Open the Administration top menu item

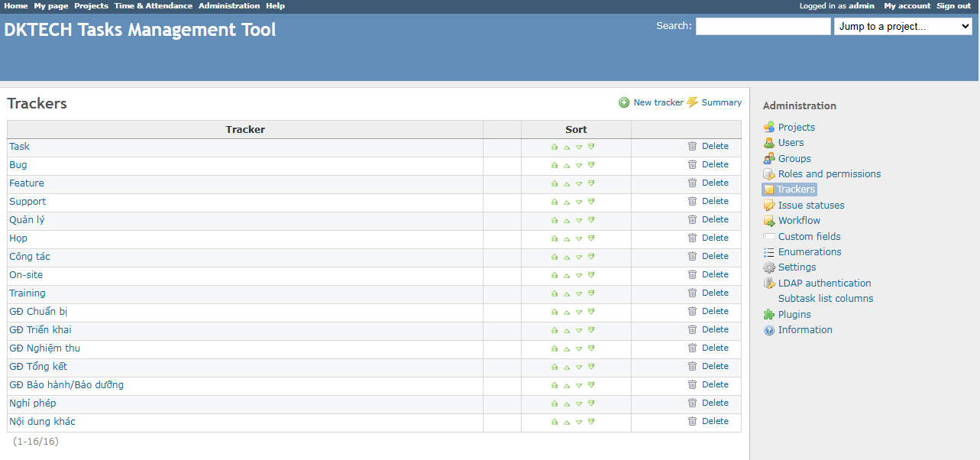point(229,6)
